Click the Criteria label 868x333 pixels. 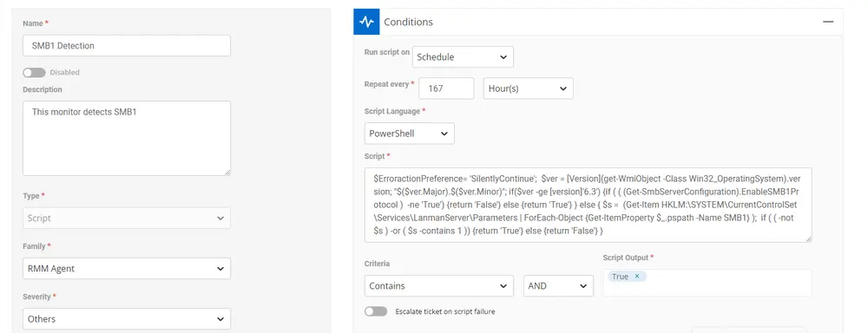[x=377, y=264]
